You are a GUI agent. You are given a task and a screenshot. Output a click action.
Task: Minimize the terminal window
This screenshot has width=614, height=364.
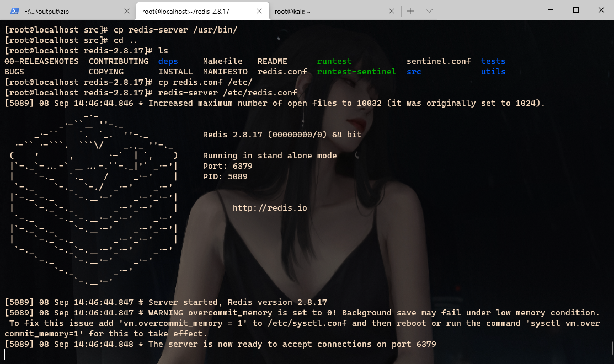pos(551,10)
